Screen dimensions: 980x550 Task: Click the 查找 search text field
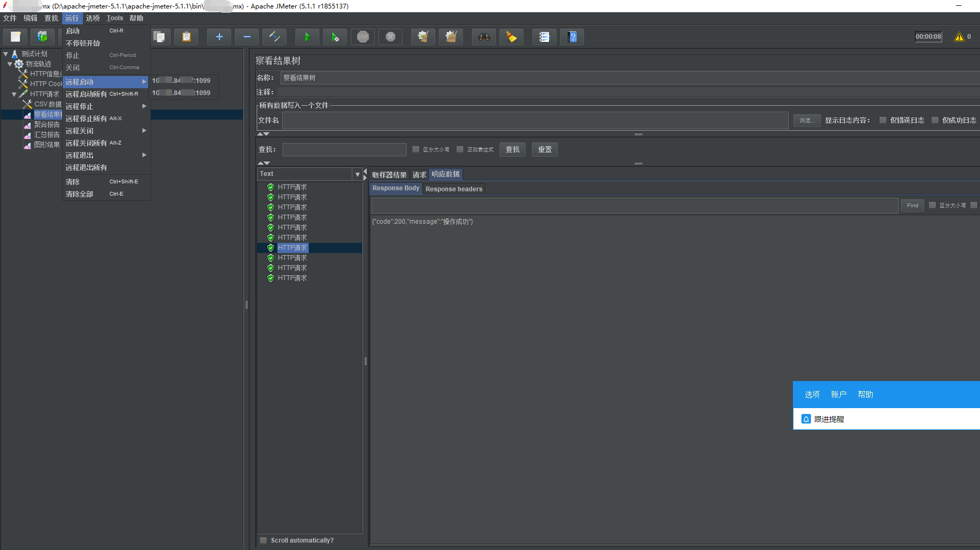[x=344, y=149]
